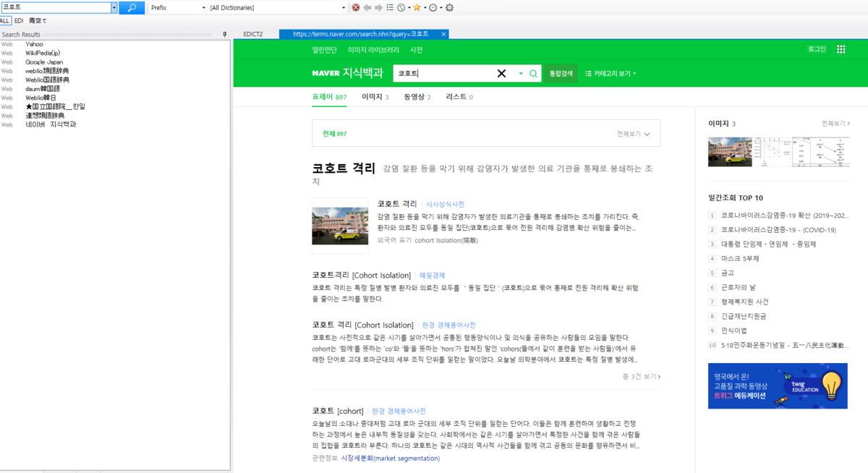Open the All Dictionaries dropdown
Viewport: 868px width, 473px height.
click(x=344, y=7)
